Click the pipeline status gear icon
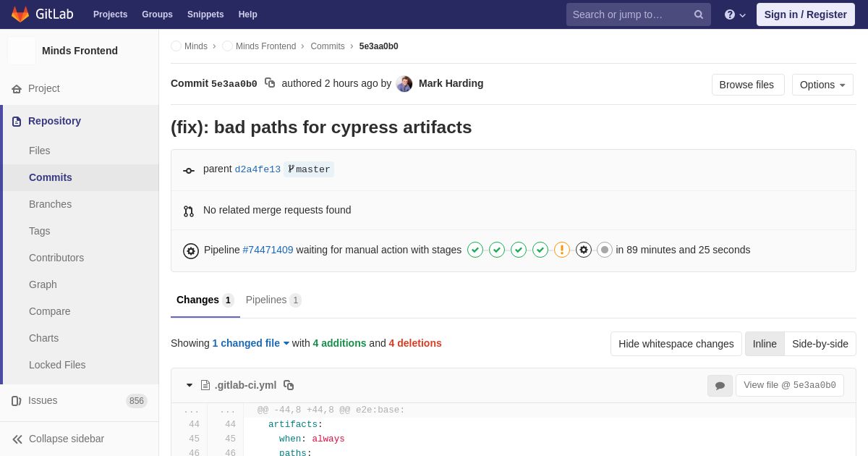 (x=191, y=251)
